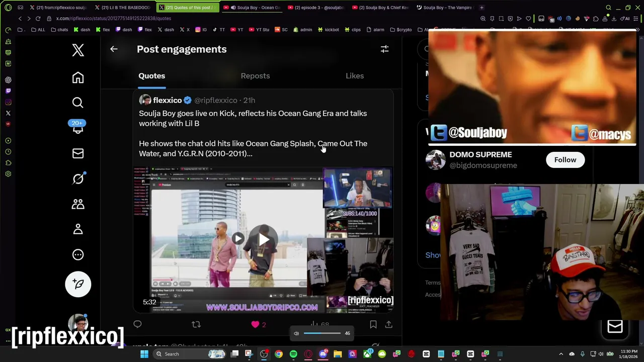Bookmark flexxico's quote post
Screen dimensions: 644x362
pos(373,325)
